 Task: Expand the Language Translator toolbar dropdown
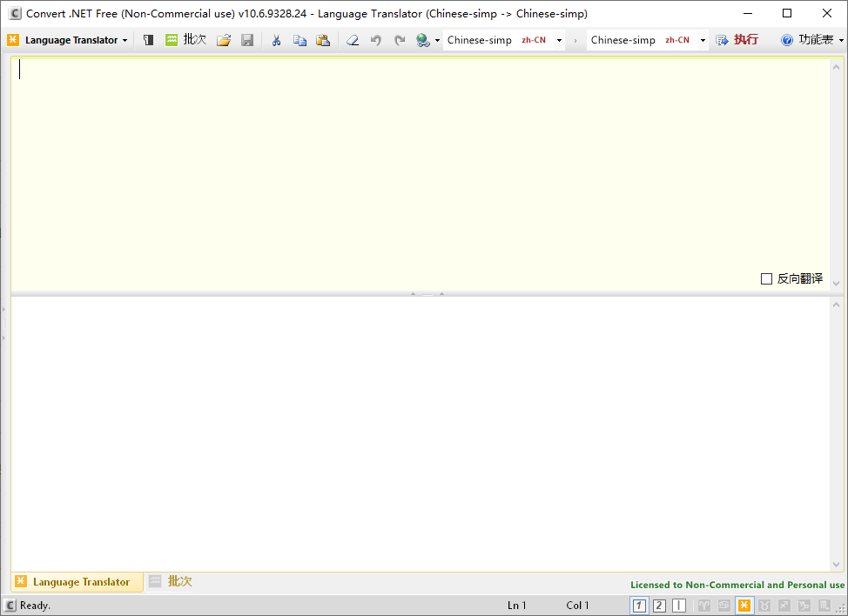pos(125,40)
